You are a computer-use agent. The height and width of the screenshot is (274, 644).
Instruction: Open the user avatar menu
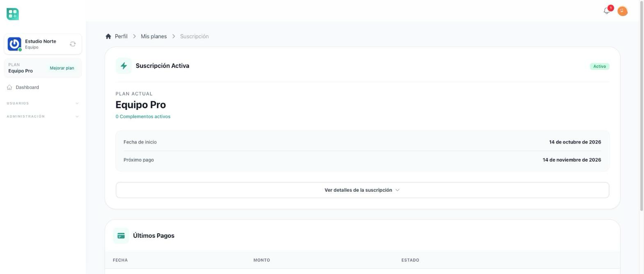coord(622,11)
